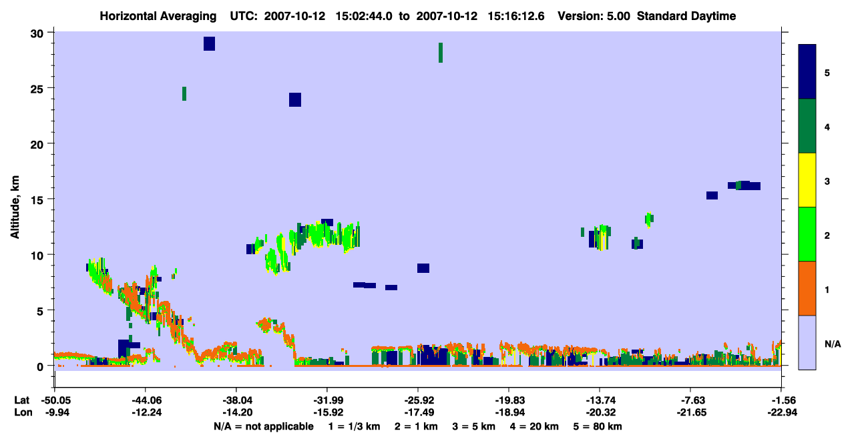Click the 'Lon' row label
This screenshot has height=445, width=868.
[22, 412]
